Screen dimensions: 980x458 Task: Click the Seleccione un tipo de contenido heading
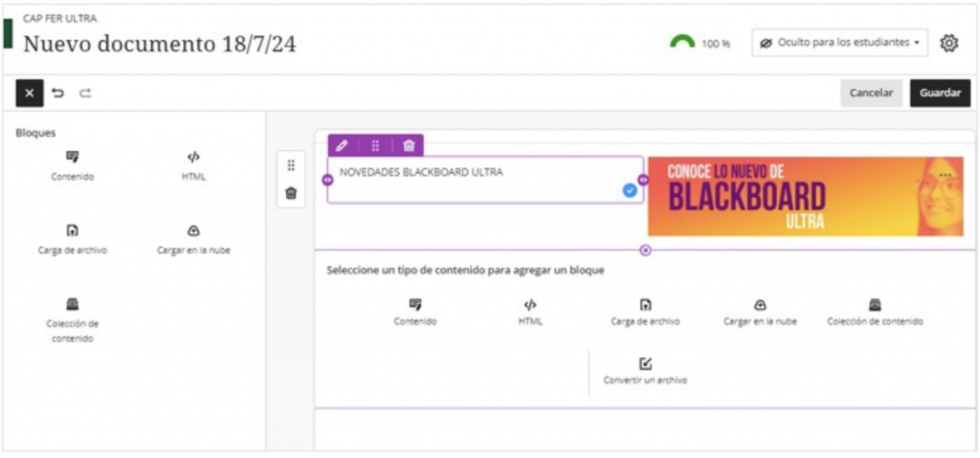coord(466,271)
